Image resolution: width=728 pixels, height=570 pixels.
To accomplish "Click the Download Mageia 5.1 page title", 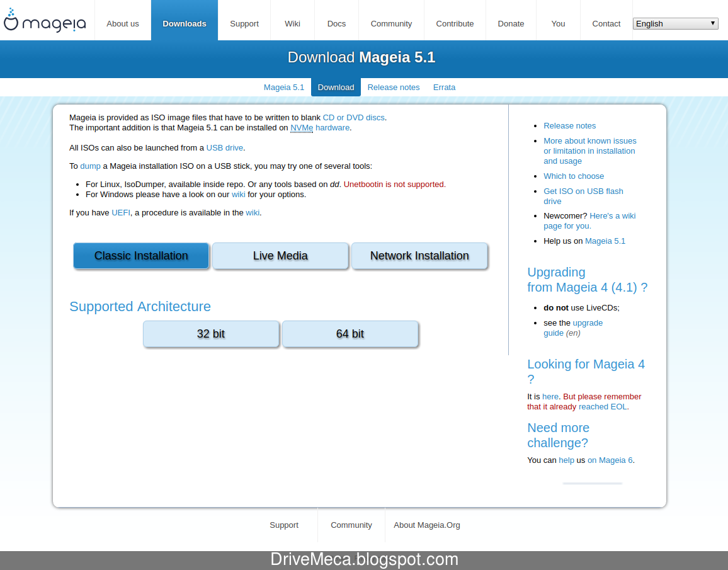I will click(x=361, y=57).
